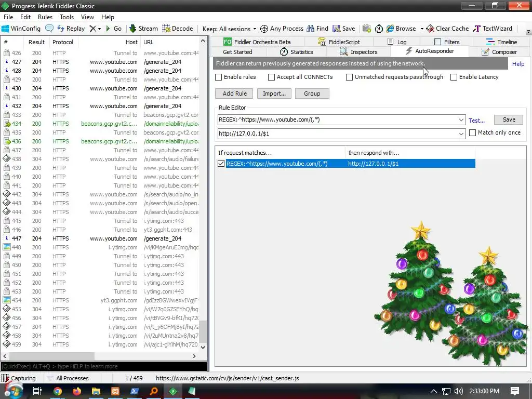Viewport: 532px width, 399px height.
Task: Check Match only once
Action: click(472, 132)
